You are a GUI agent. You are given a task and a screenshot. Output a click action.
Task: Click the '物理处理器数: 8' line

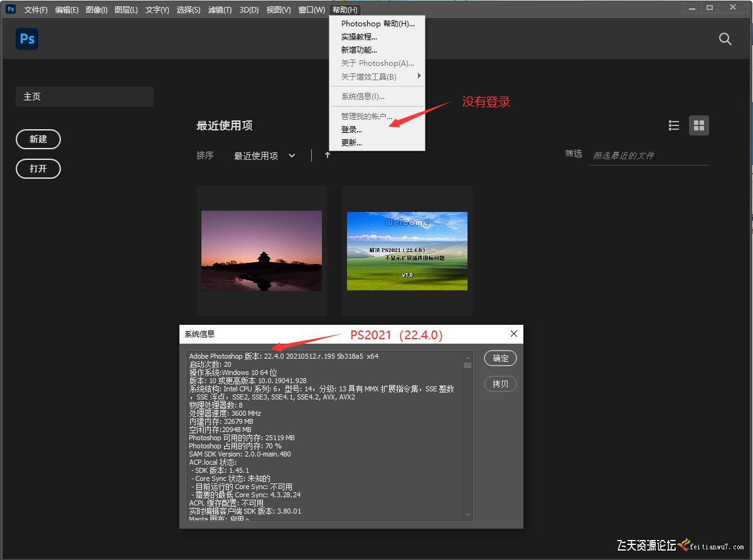[216, 405]
